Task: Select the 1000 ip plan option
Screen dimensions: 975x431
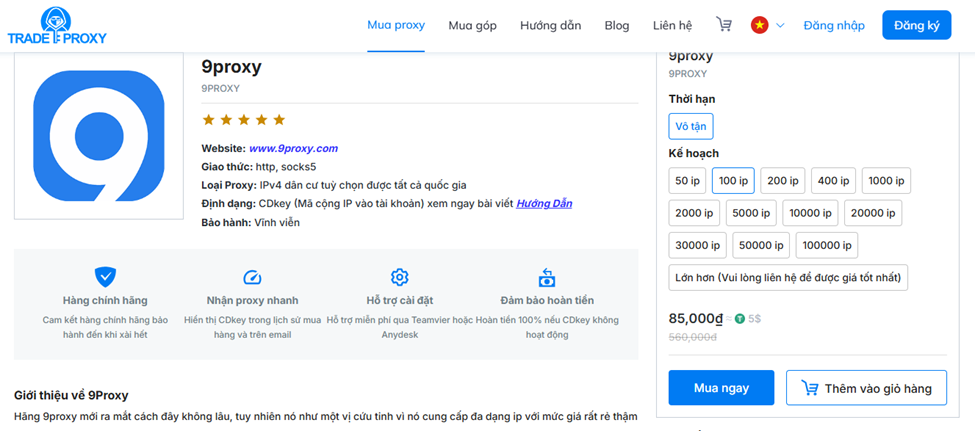Action: 886,181
